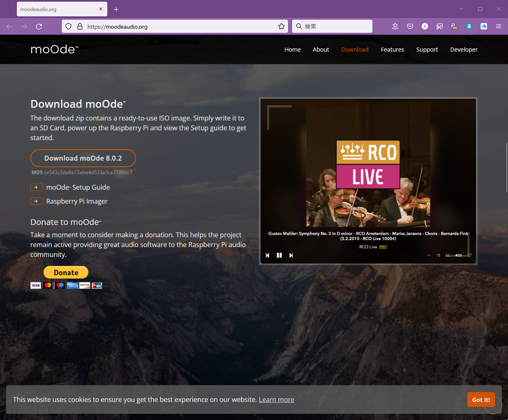Click the padlock site security icon
The height and width of the screenshot is (420, 508).
point(80,26)
